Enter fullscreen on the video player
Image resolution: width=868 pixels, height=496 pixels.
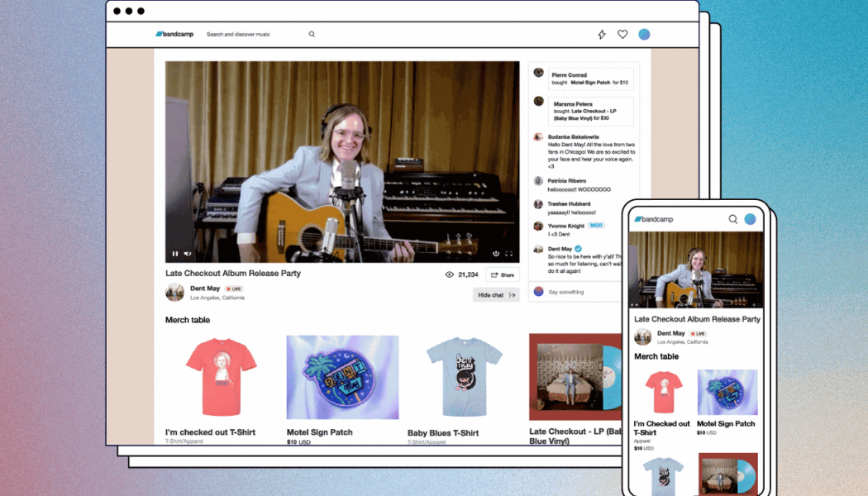[x=508, y=254]
